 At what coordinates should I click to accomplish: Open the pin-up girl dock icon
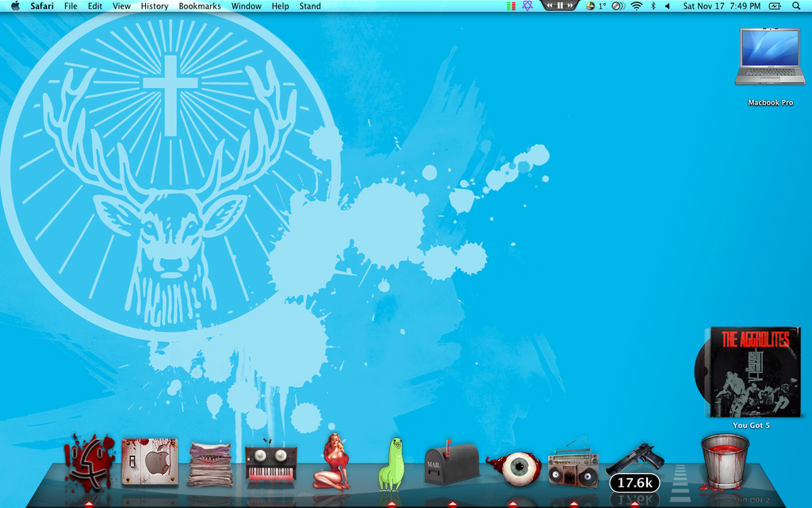point(331,463)
